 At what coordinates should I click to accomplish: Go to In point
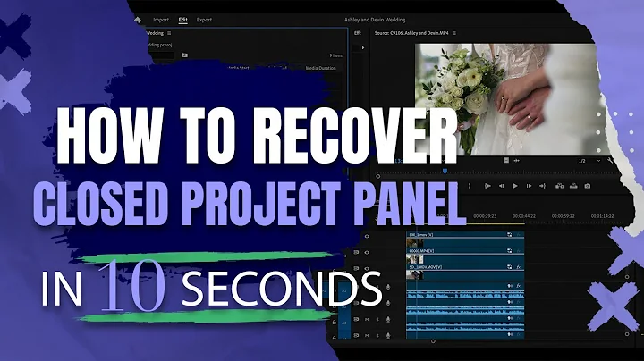(487, 186)
